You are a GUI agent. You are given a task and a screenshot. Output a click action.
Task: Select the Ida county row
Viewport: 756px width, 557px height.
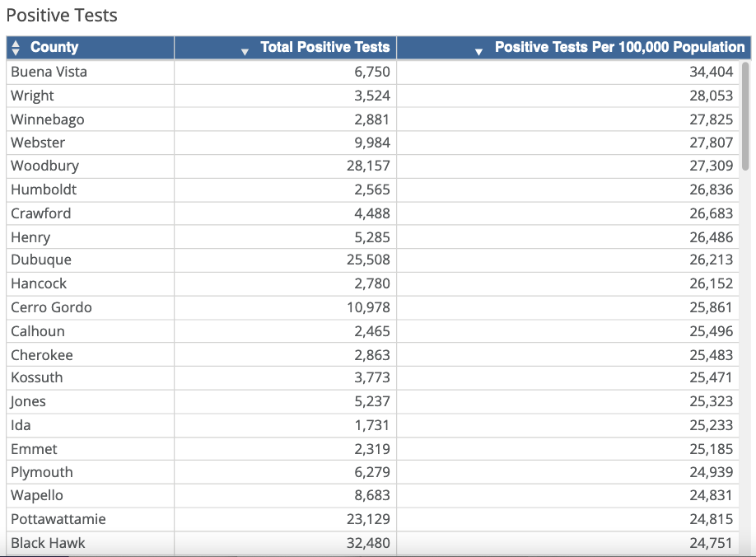click(372, 425)
